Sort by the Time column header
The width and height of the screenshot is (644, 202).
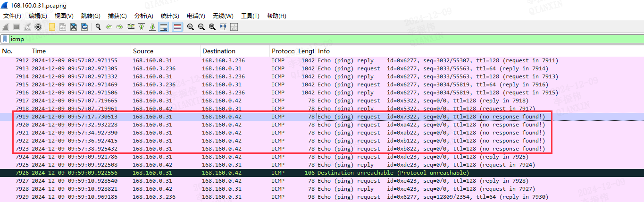pos(81,51)
